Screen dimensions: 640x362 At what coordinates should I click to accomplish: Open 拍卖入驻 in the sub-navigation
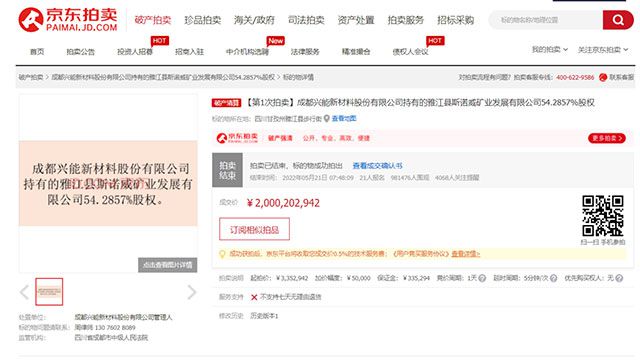click(189, 51)
